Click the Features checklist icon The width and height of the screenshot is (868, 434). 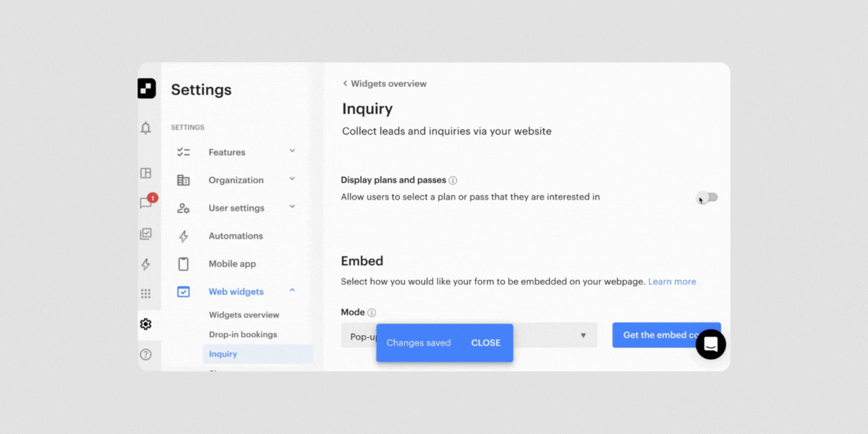(184, 153)
